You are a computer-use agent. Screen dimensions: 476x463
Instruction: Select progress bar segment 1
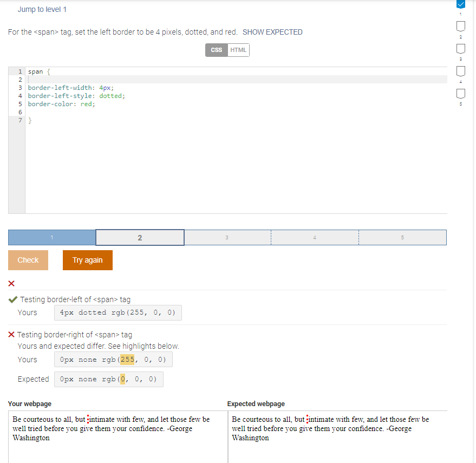pyautogui.click(x=52, y=237)
